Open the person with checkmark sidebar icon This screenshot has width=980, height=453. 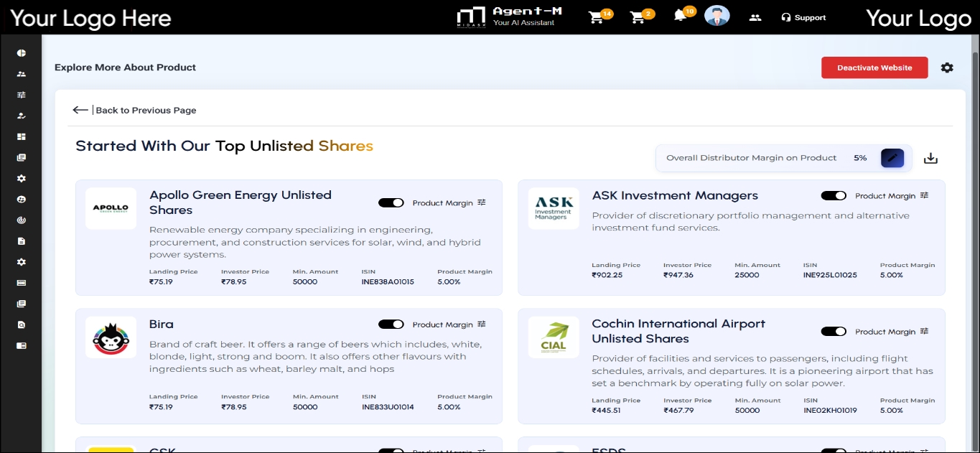tap(22, 116)
